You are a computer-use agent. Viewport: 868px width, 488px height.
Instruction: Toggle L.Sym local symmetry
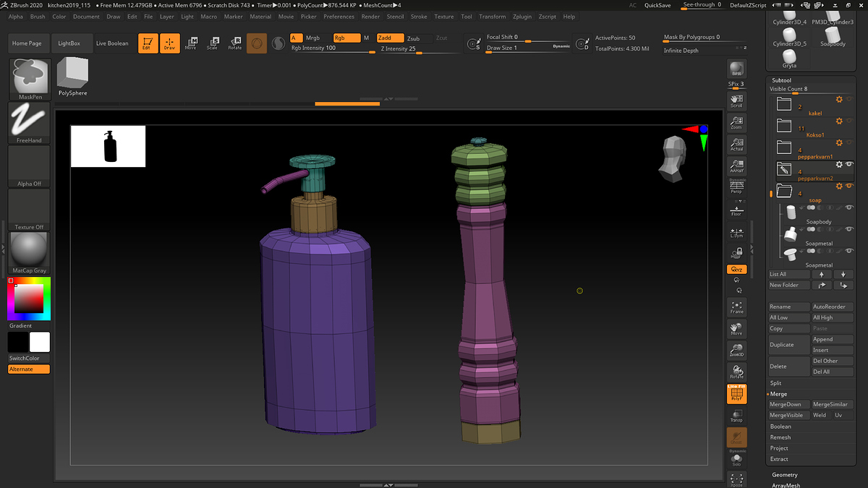736,231
